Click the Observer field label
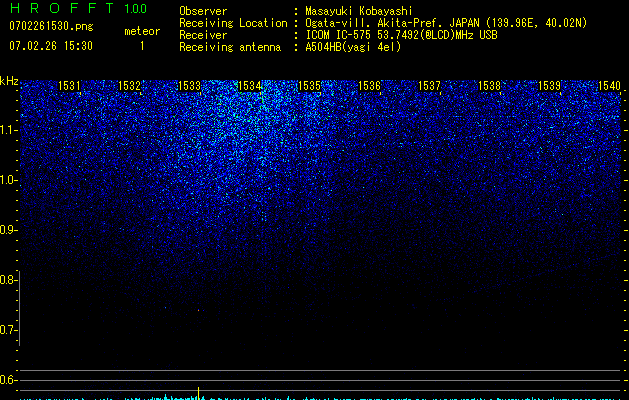 (x=203, y=11)
